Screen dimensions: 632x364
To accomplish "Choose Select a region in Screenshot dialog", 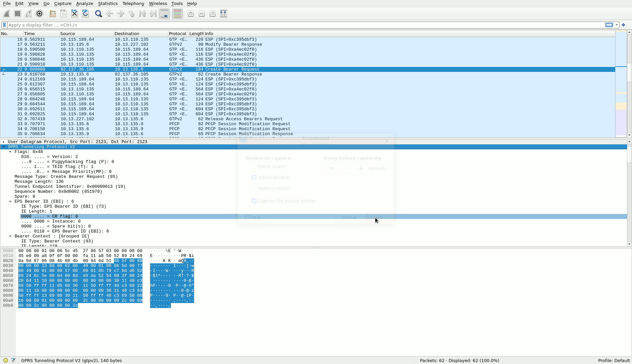I will click(254, 188).
